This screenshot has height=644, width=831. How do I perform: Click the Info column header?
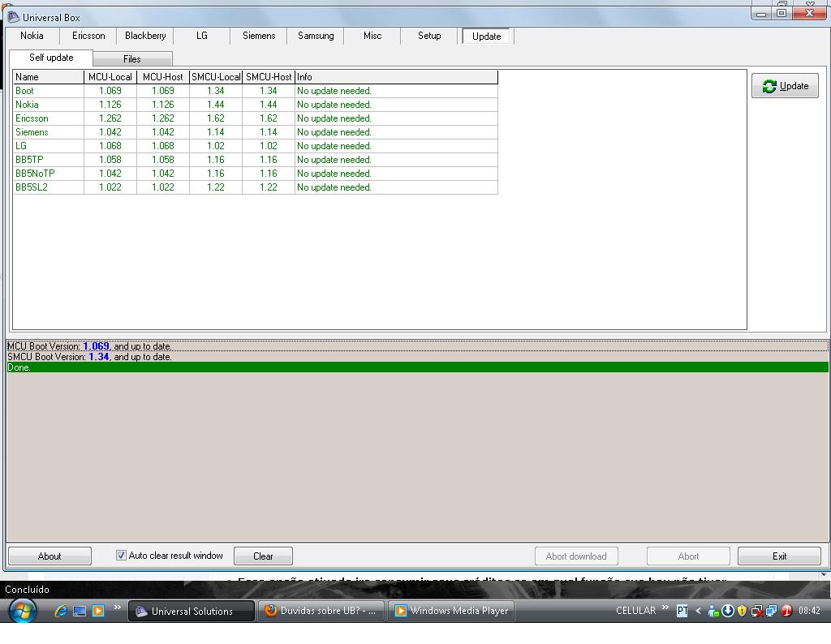pos(396,77)
